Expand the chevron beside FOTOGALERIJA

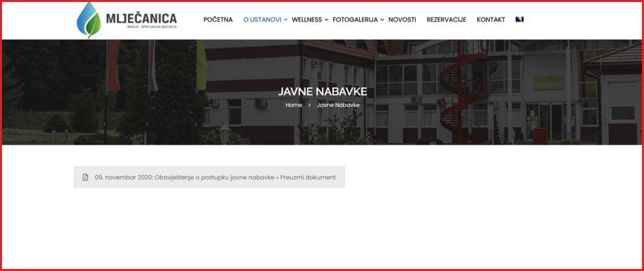[x=382, y=20]
